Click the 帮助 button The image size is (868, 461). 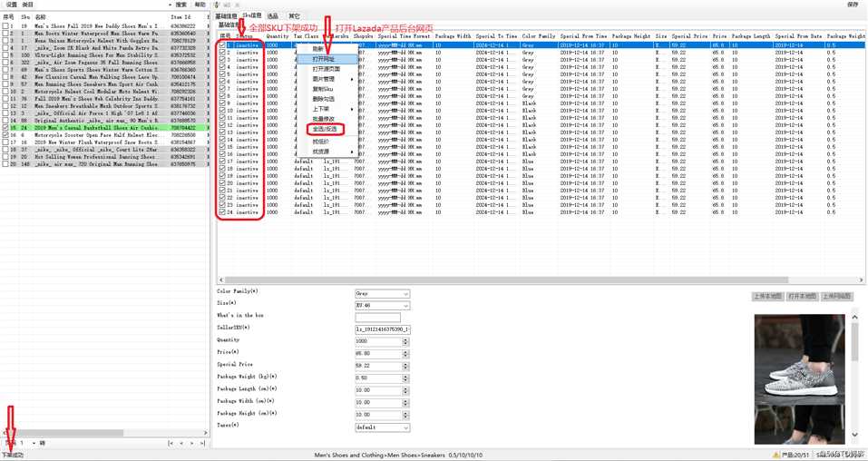[x=200, y=5]
